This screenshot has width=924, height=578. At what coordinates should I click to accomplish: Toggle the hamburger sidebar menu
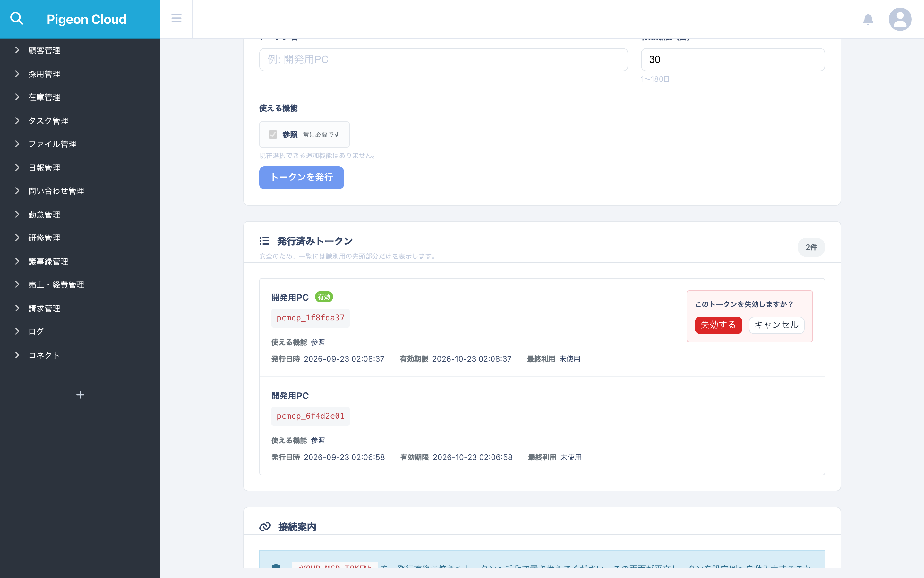click(x=176, y=18)
